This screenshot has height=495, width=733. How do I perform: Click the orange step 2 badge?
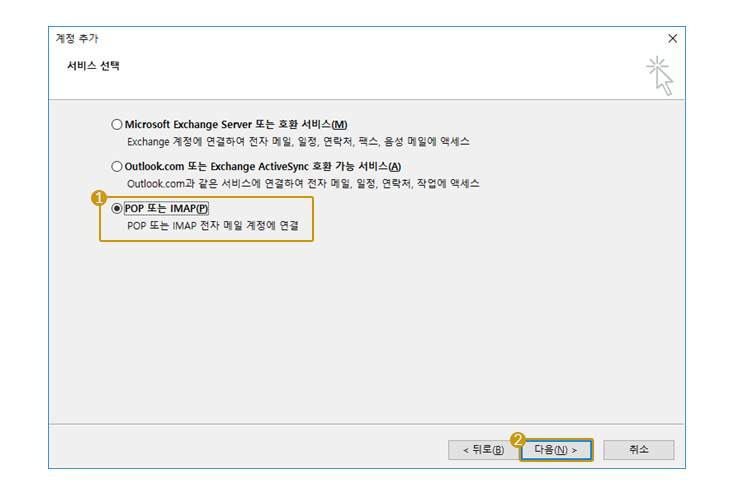point(518,438)
